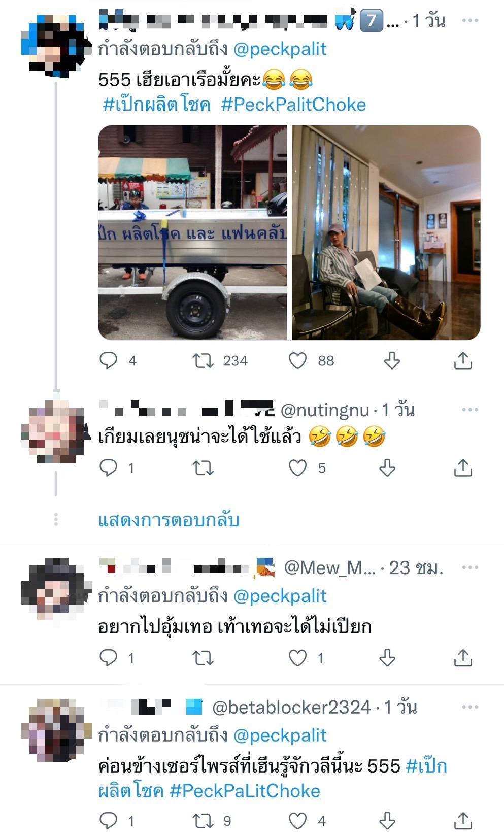504x838 pixels.
Task: Share the boat photo tweet
Action: click(x=463, y=360)
